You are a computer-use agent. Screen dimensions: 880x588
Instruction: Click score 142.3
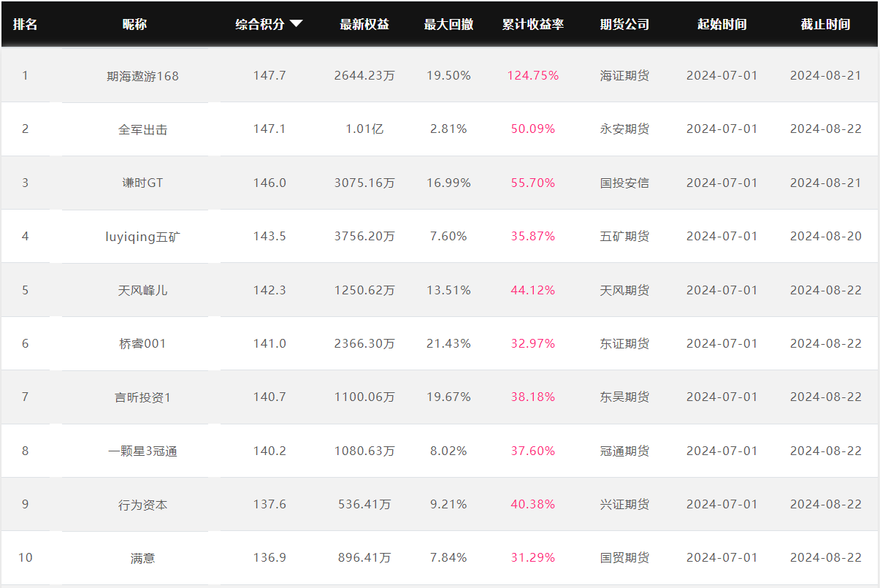[269, 290]
